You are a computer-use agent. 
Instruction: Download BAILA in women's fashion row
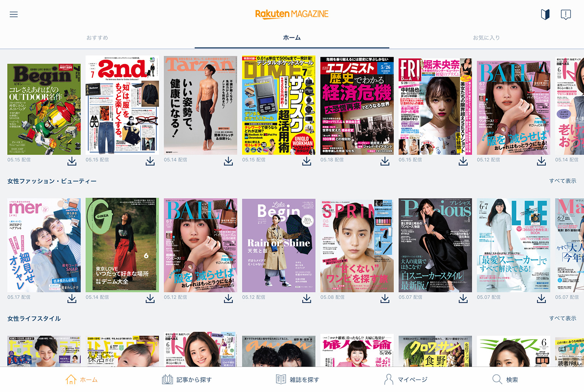(229, 299)
